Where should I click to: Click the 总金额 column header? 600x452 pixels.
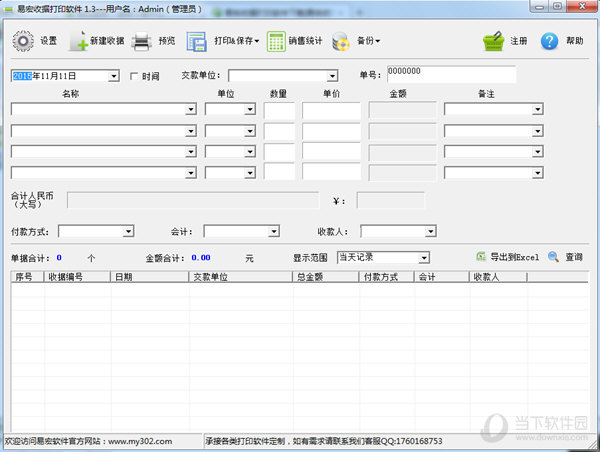[325, 277]
